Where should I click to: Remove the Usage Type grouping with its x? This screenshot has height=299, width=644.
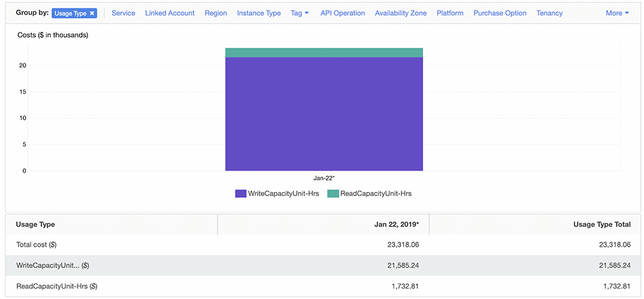[x=92, y=13]
